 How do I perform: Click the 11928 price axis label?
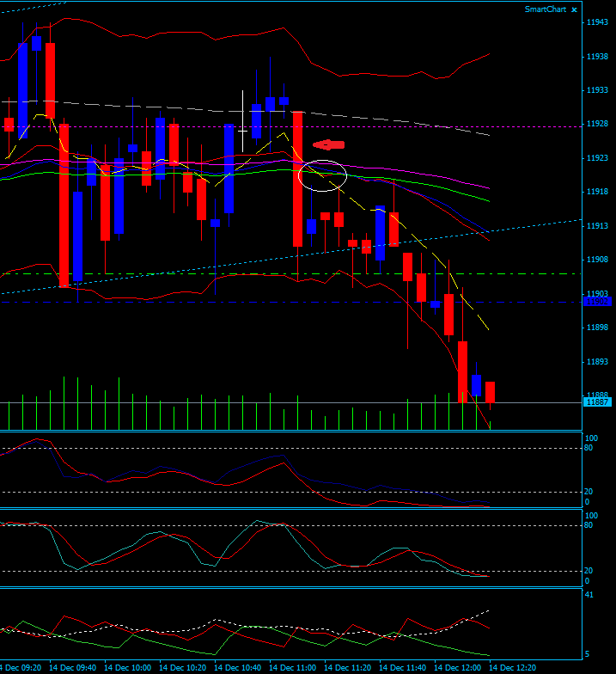pyautogui.click(x=597, y=124)
